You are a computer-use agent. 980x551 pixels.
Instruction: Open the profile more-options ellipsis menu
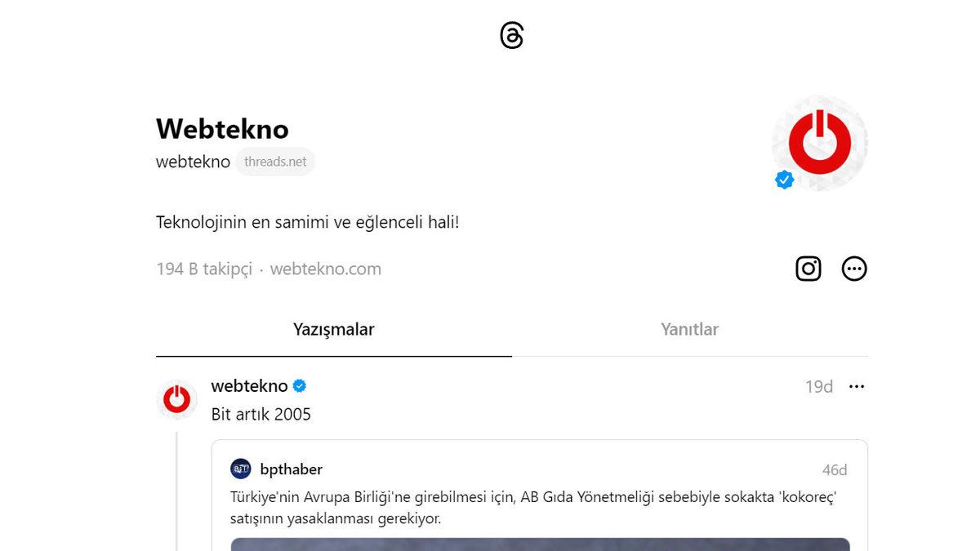click(854, 269)
